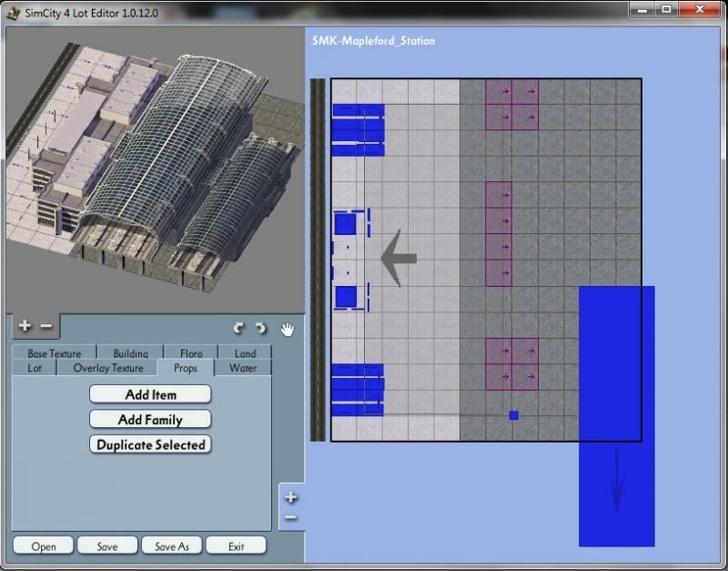Minimize the Lot Editor window
The image size is (728, 571).
coord(642,10)
